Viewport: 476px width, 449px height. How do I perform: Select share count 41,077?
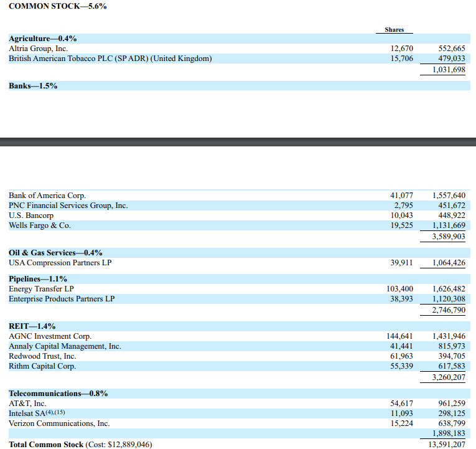pyautogui.click(x=401, y=196)
